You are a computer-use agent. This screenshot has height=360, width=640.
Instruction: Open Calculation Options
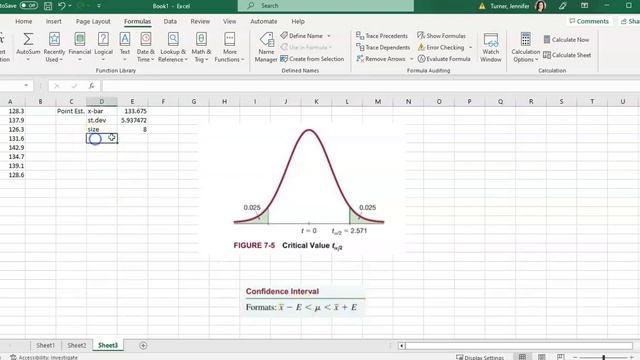pos(525,47)
